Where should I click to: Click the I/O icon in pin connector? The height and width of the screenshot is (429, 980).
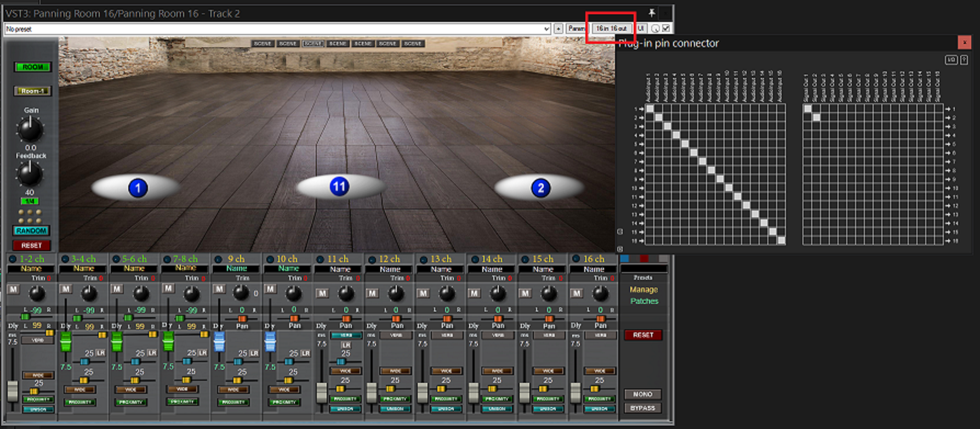[x=951, y=60]
